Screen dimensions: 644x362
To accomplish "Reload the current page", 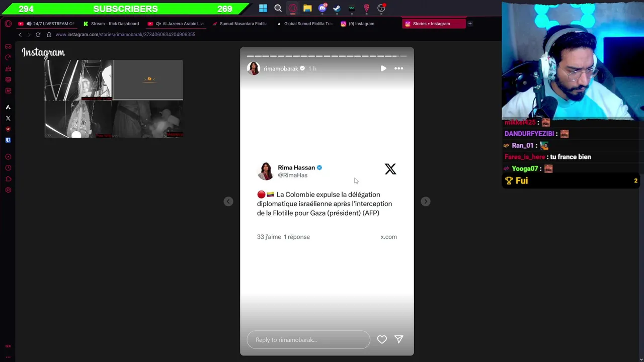I will [x=38, y=35].
